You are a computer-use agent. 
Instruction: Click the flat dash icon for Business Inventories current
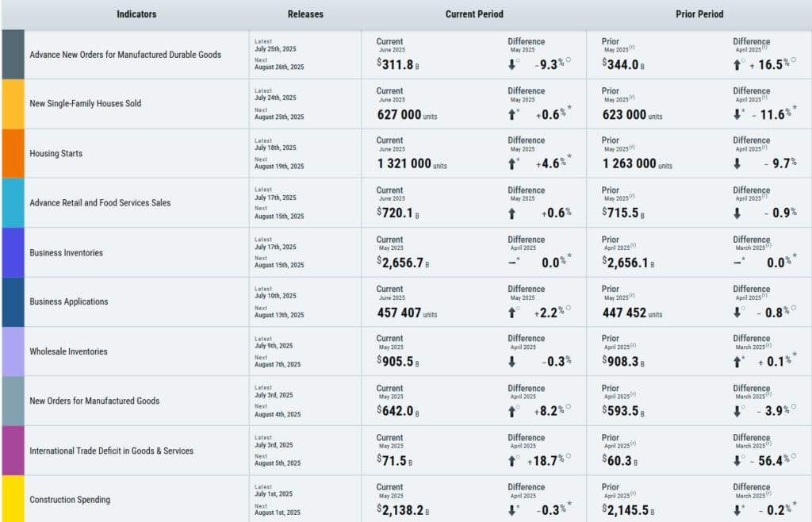pyautogui.click(x=511, y=263)
